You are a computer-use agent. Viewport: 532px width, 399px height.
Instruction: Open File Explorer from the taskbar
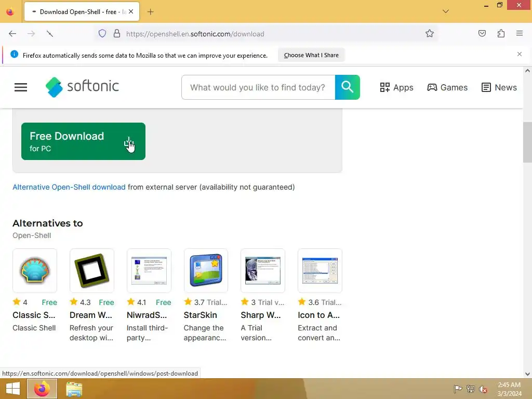[x=74, y=389]
